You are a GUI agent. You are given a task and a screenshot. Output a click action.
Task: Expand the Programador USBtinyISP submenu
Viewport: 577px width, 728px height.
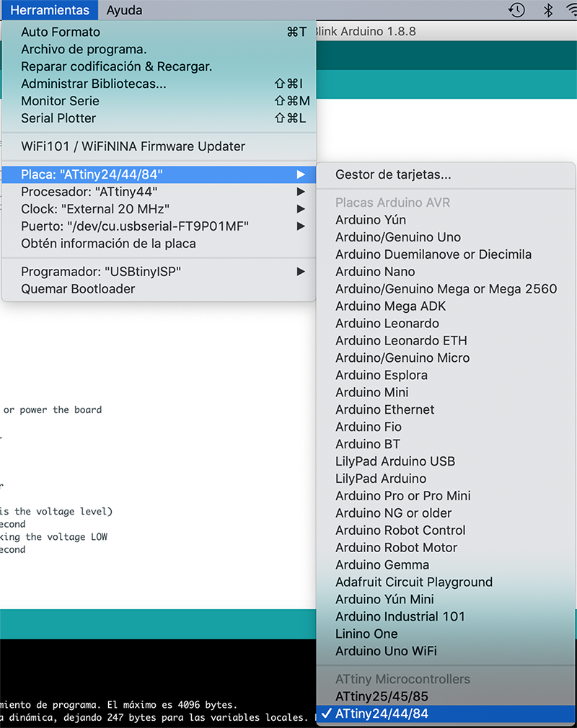click(x=159, y=272)
